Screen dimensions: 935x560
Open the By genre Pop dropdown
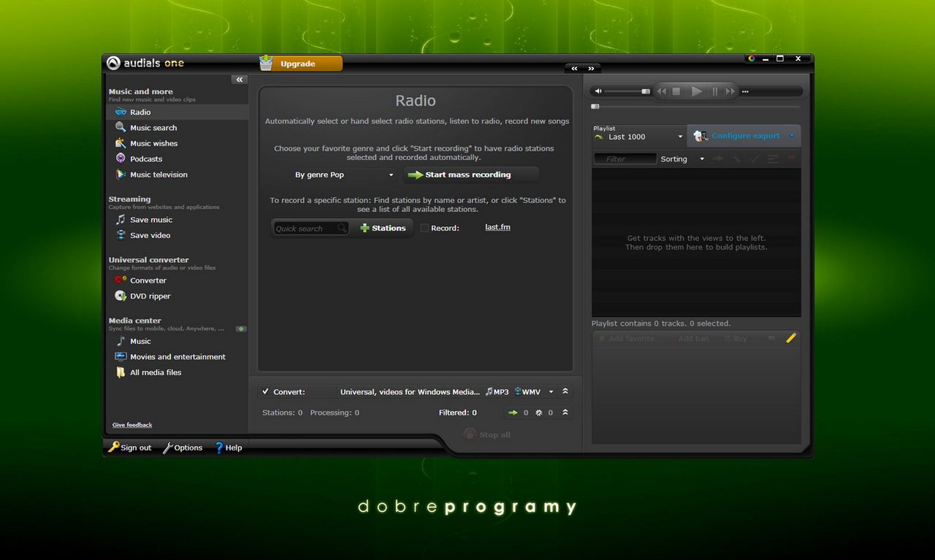click(x=343, y=174)
